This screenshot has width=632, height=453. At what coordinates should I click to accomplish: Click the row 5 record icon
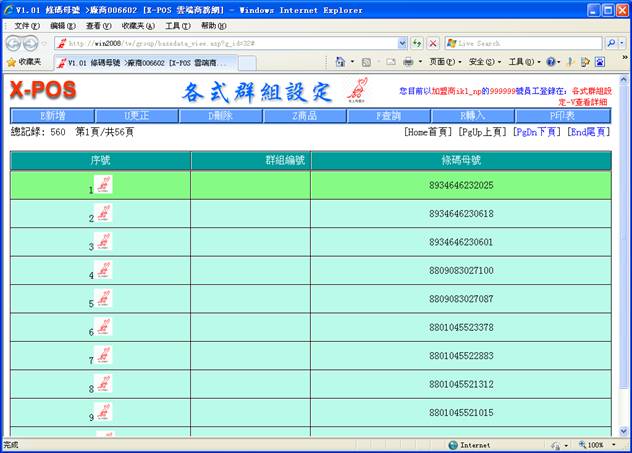[104, 299]
